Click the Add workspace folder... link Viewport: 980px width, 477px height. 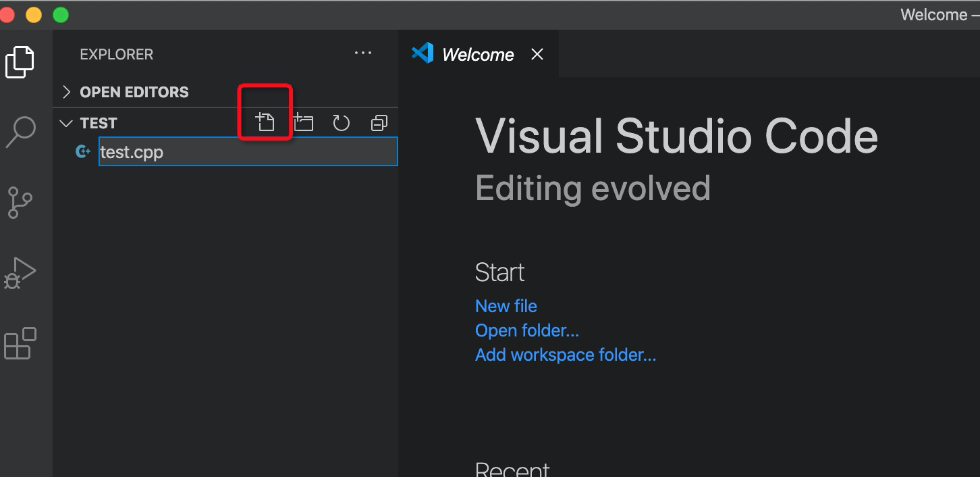point(566,355)
